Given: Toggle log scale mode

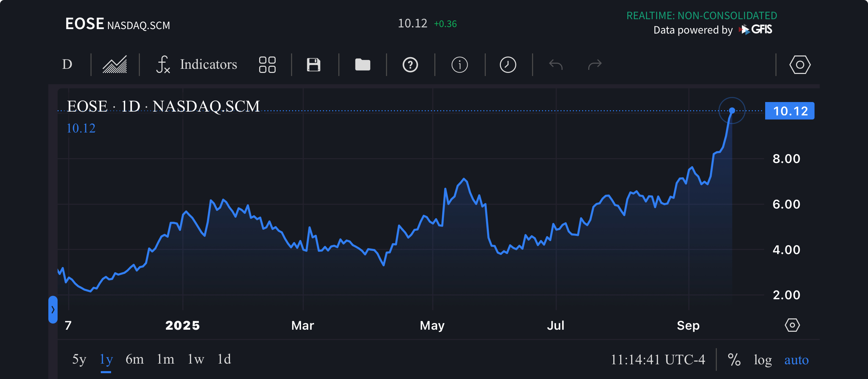Looking at the screenshot, I should coord(763,359).
